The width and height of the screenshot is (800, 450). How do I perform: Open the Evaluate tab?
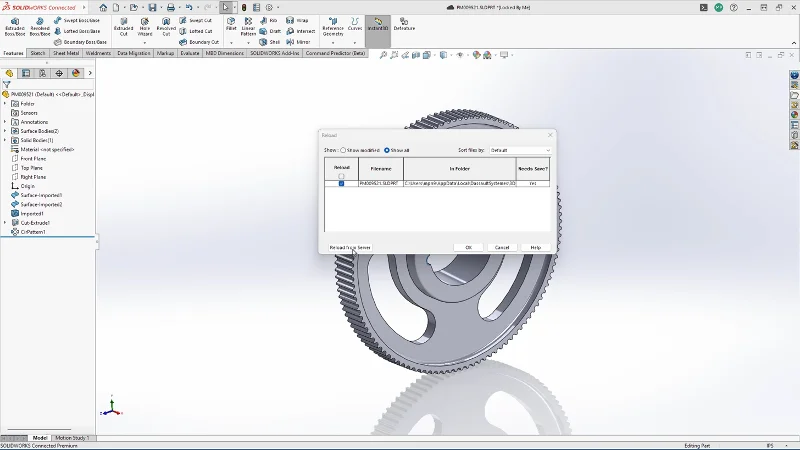190,53
